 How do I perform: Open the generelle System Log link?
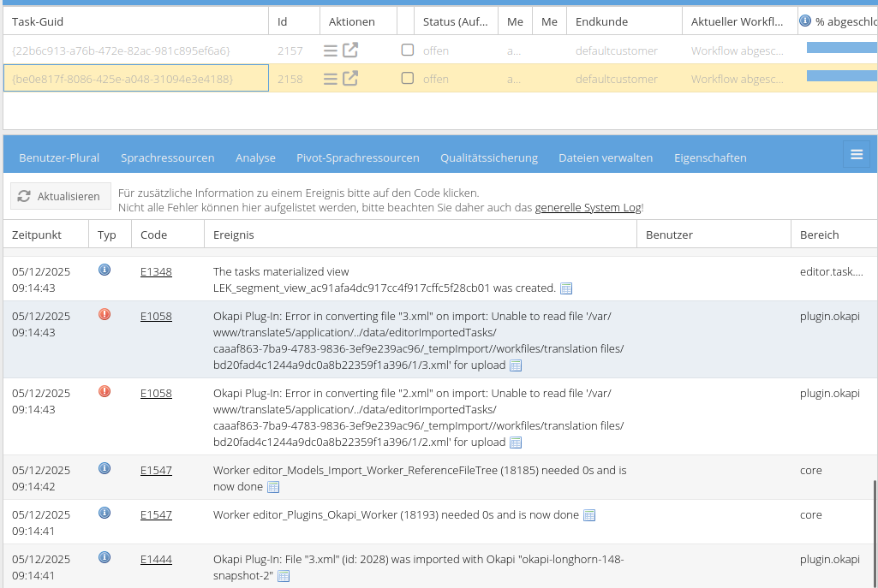pos(588,207)
